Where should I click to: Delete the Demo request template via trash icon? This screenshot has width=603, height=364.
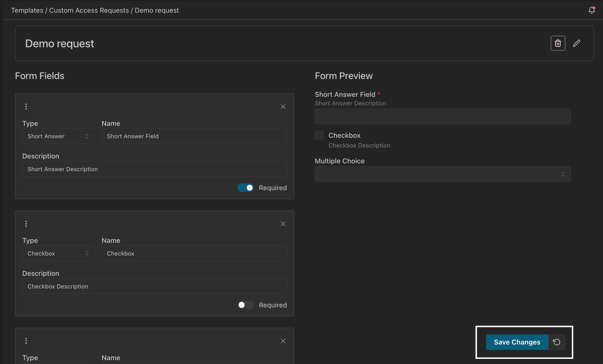(x=558, y=43)
